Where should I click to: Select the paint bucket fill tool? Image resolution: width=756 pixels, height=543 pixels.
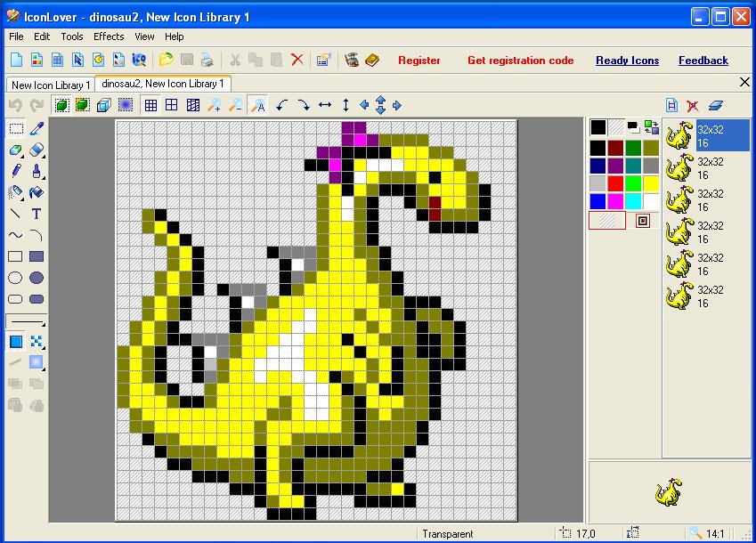pos(37,192)
